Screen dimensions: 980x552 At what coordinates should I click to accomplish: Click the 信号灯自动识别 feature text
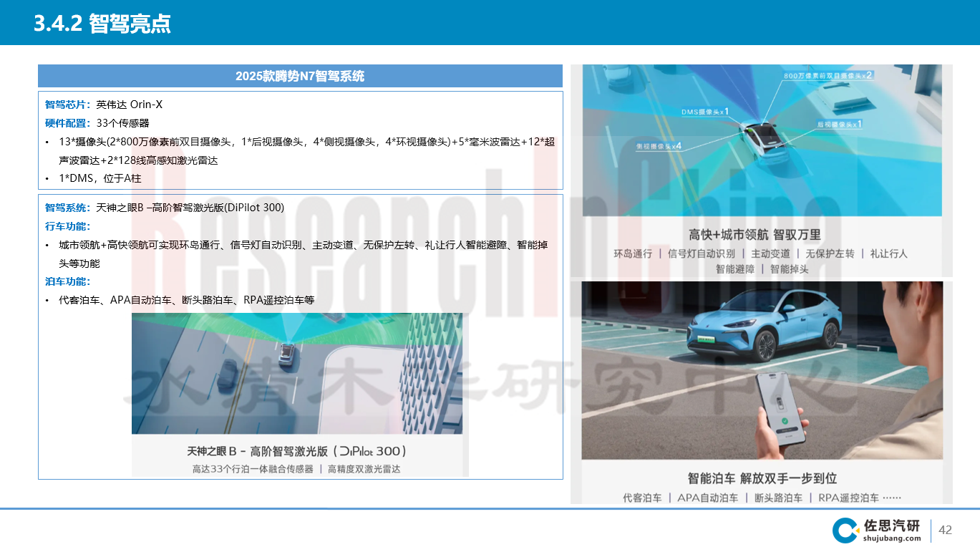702,253
